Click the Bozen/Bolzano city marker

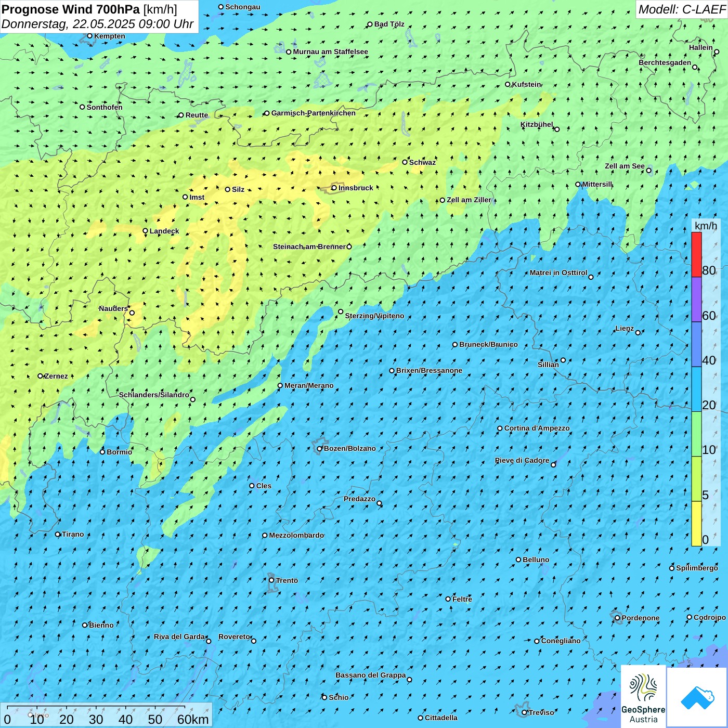click(x=319, y=448)
